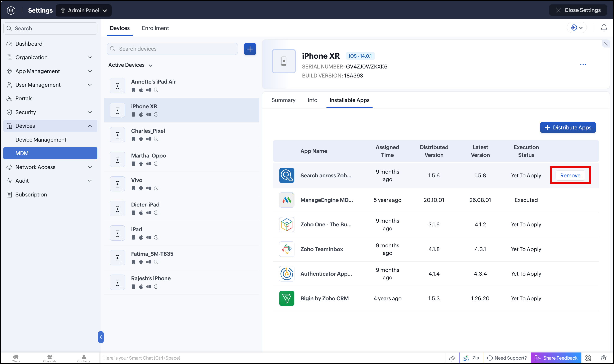Select the Fatima_SM-T835 device
The width and height of the screenshot is (614, 364).
(181, 258)
